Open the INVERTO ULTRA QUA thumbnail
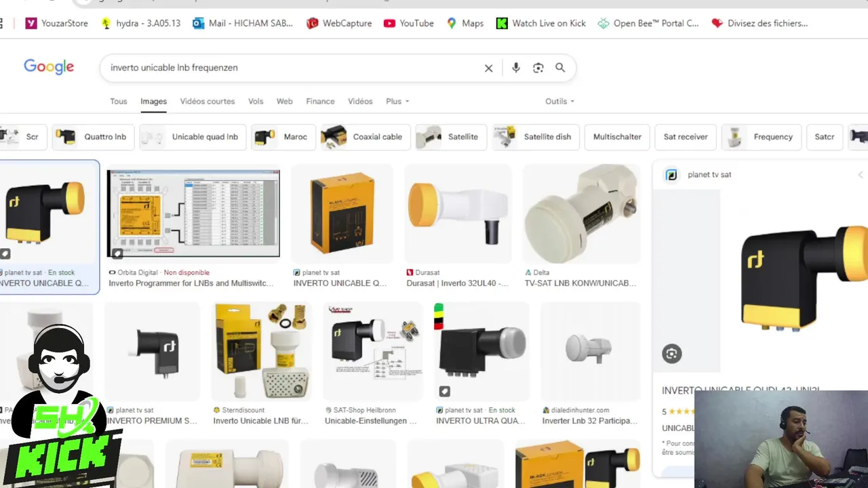 coord(482,351)
